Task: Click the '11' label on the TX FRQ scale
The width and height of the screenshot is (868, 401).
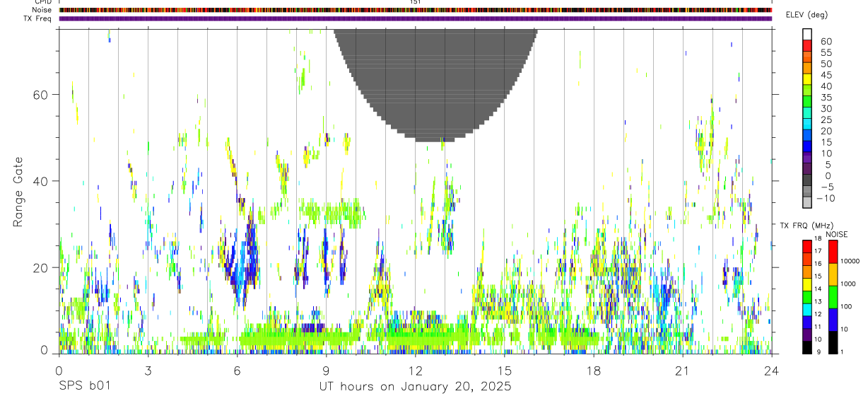Action: point(818,327)
